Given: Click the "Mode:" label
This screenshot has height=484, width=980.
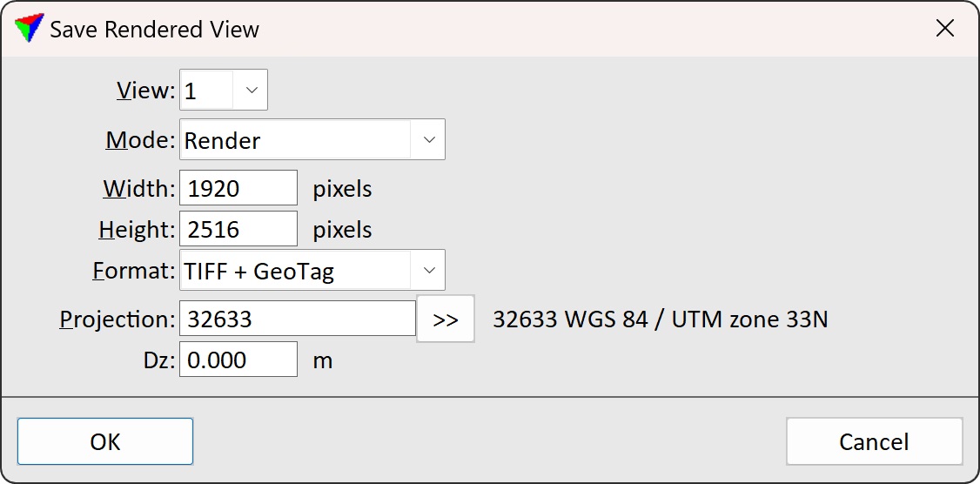Looking at the screenshot, I should point(140,140).
